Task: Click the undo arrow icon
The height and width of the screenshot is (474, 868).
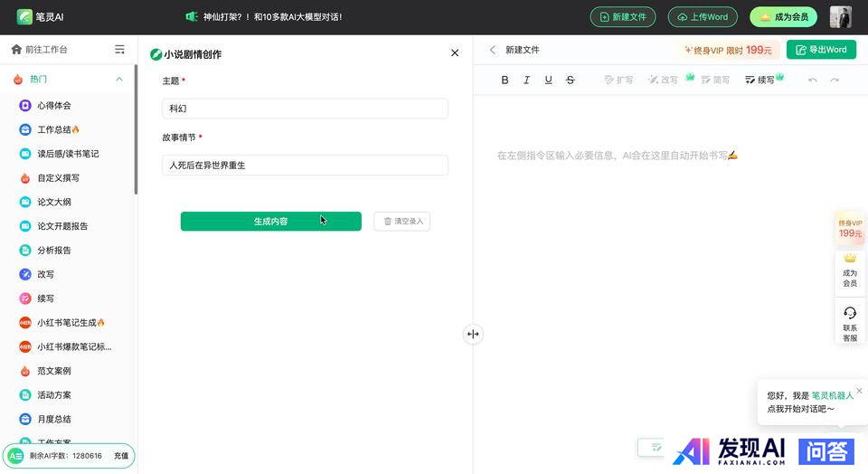Action: pyautogui.click(x=813, y=81)
